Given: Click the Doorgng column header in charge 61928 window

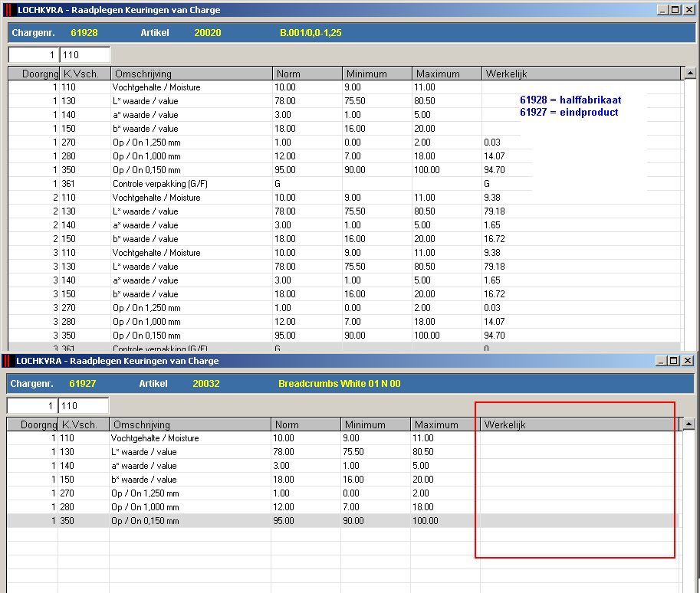Looking at the screenshot, I should [34, 74].
